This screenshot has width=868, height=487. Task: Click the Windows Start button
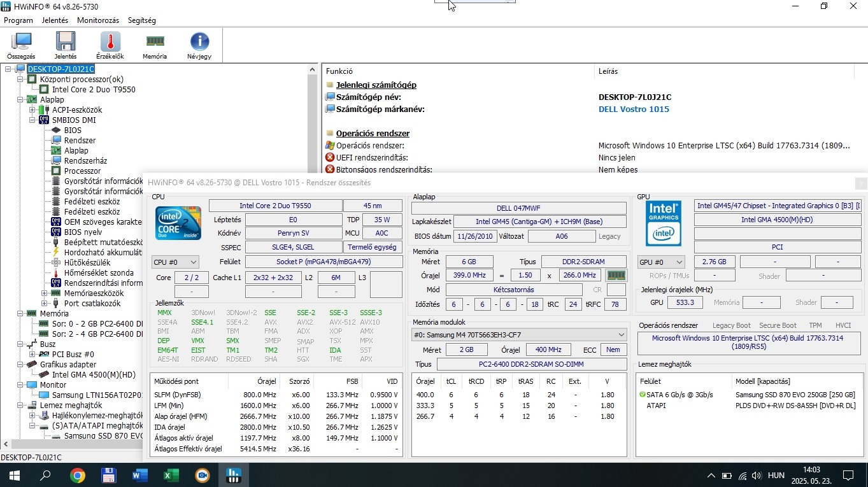coord(14,476)
